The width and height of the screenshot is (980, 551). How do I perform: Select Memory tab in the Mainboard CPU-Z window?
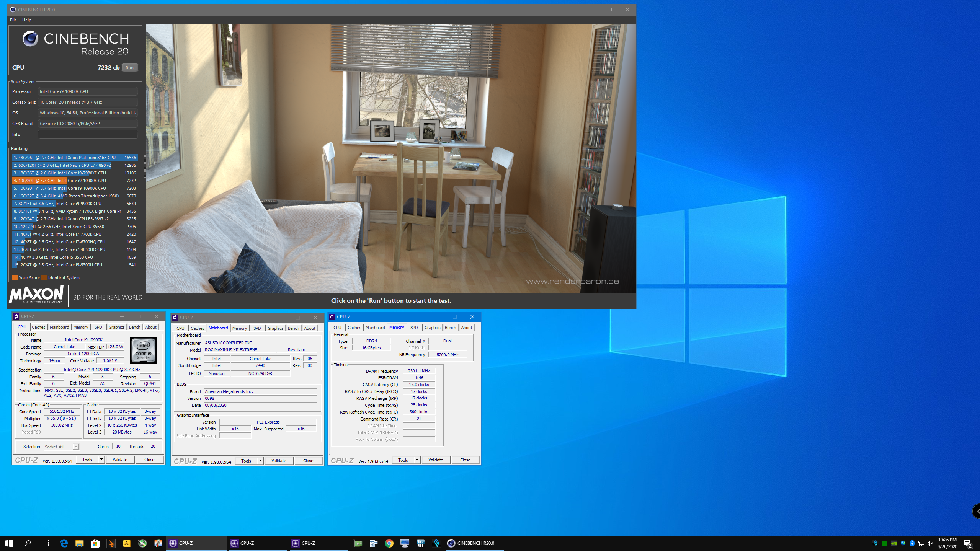(x=240, y=328)
